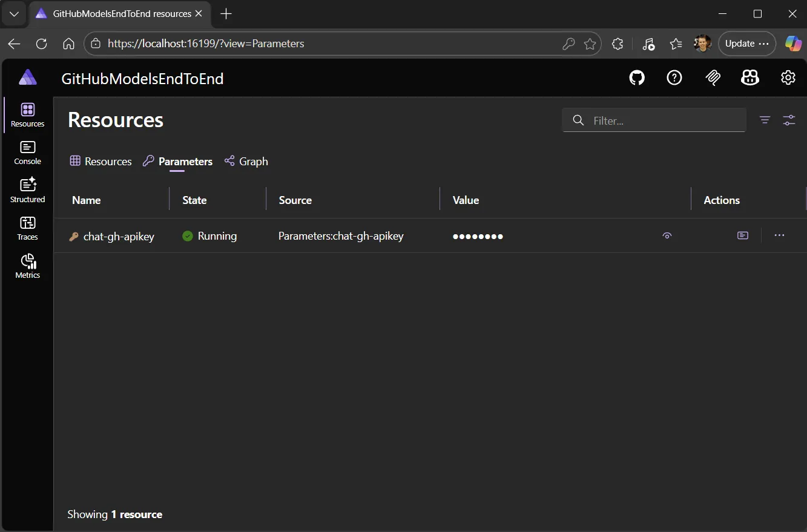Open the Traces view
The height and width of the screenshot is (532, 807).
point(27,228)
